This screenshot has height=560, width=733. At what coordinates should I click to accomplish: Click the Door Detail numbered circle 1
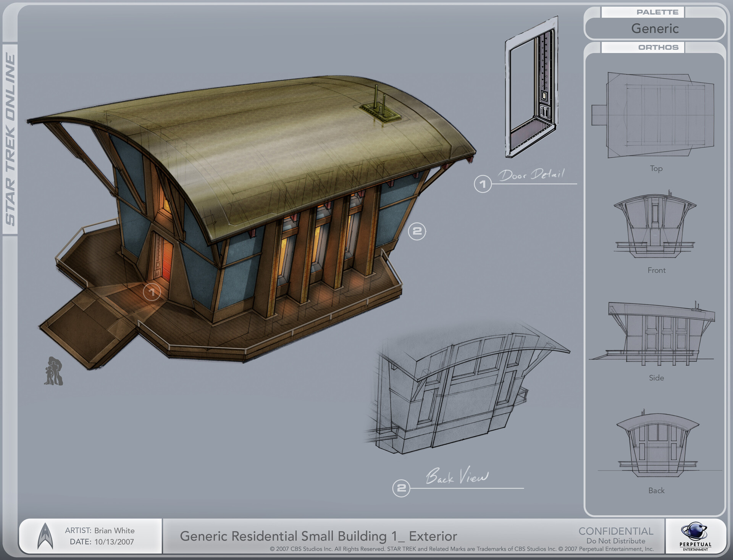(x=483, y=184)
